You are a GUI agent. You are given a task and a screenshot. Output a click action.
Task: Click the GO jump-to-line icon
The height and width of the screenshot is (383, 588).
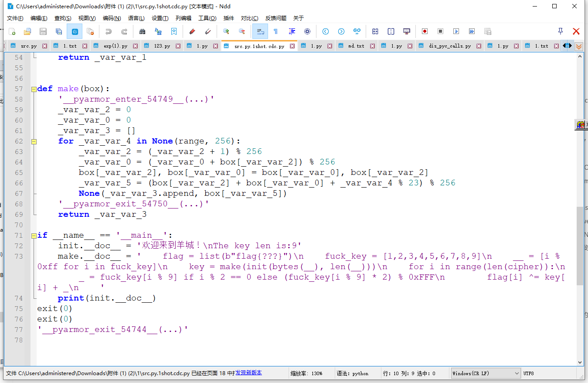click(357, 31)
